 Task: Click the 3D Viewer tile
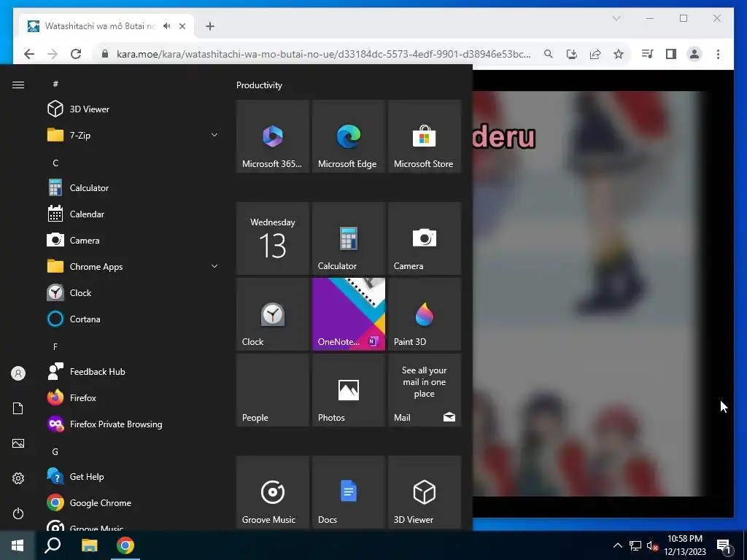tap(424, 492)
